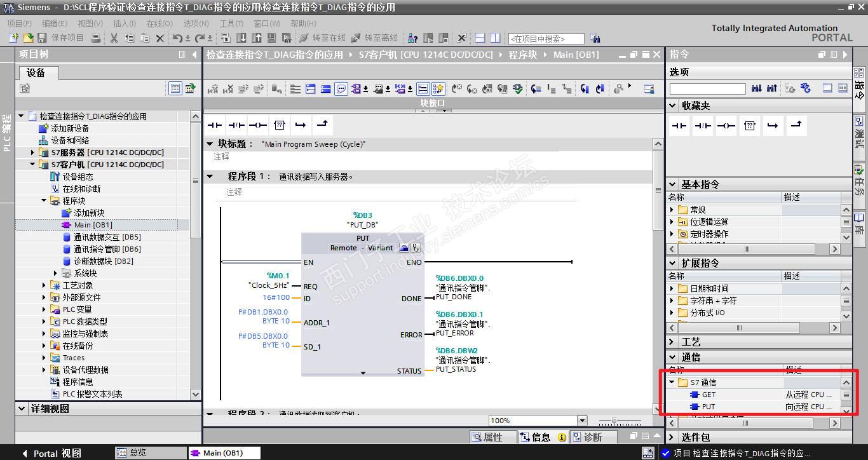Click the delete network icon in editor toolbar

(227, 89)
